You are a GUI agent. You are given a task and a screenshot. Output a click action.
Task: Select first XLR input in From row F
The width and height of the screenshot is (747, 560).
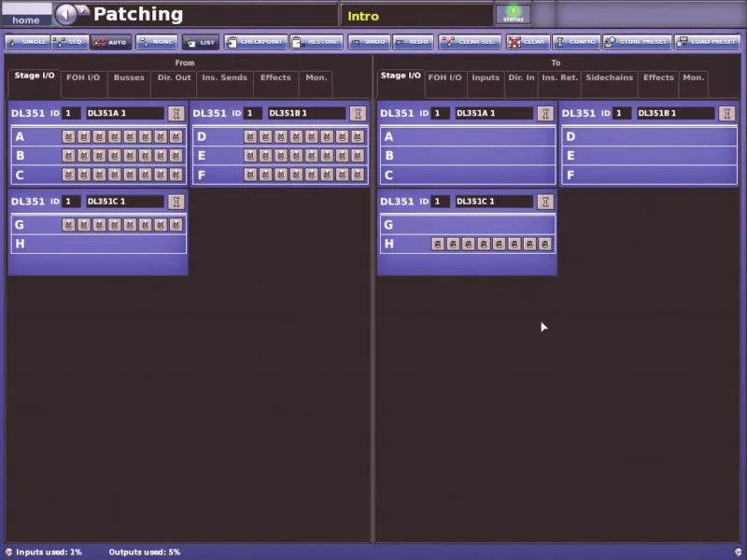[250, 175]
